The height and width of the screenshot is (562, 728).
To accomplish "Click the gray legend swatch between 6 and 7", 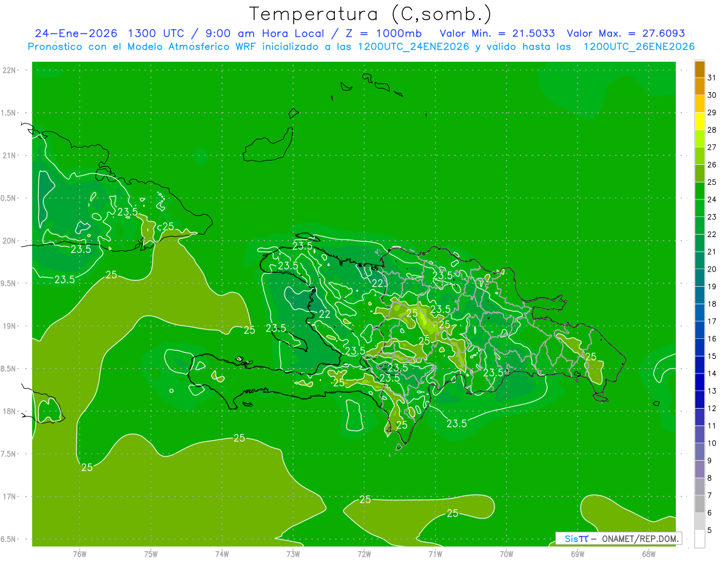I will point(699,504).
